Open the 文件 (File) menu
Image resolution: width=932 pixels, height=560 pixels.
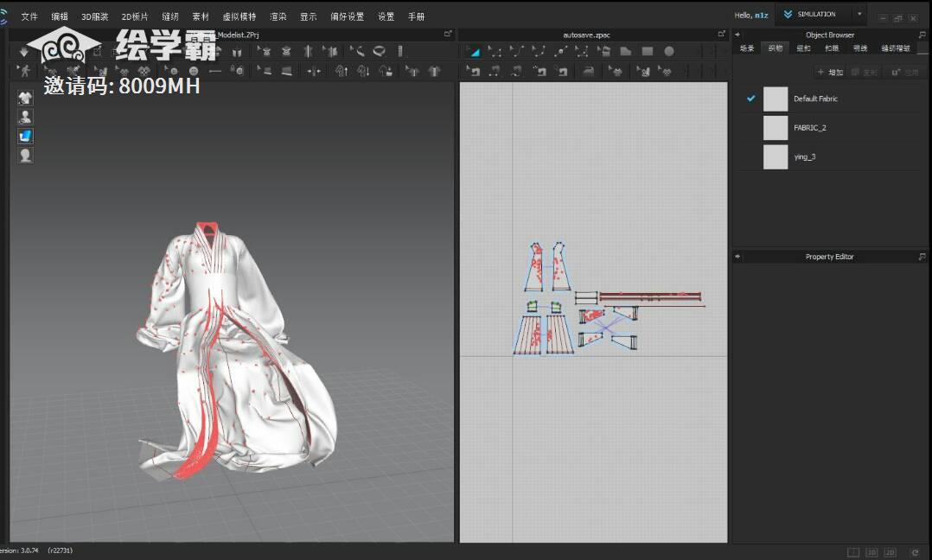29,16
